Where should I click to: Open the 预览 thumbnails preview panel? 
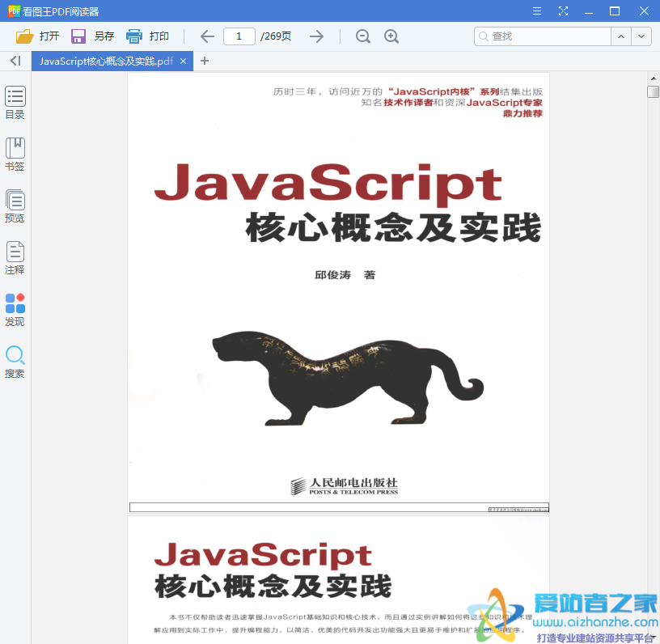[x=15, y=206]
